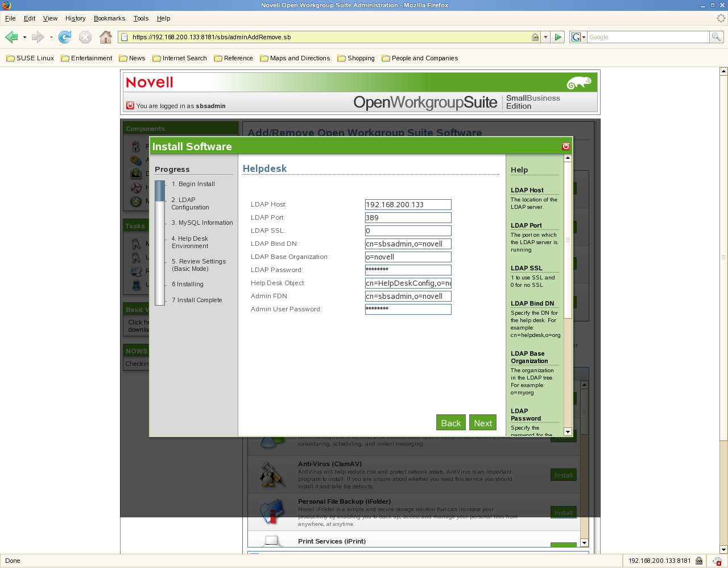This screenshot has width=728, height=568.
Task: Open the Edit menu
Action: [x=30, y=18]
